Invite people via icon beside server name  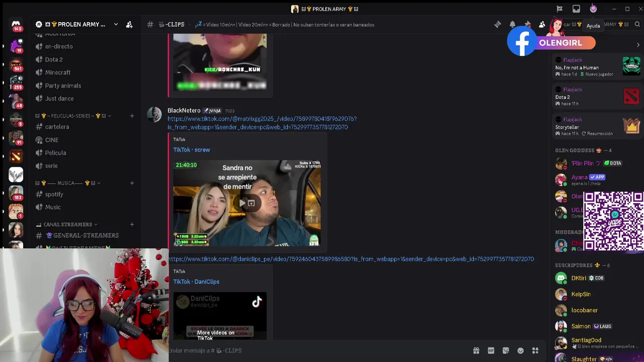(129, 24)
